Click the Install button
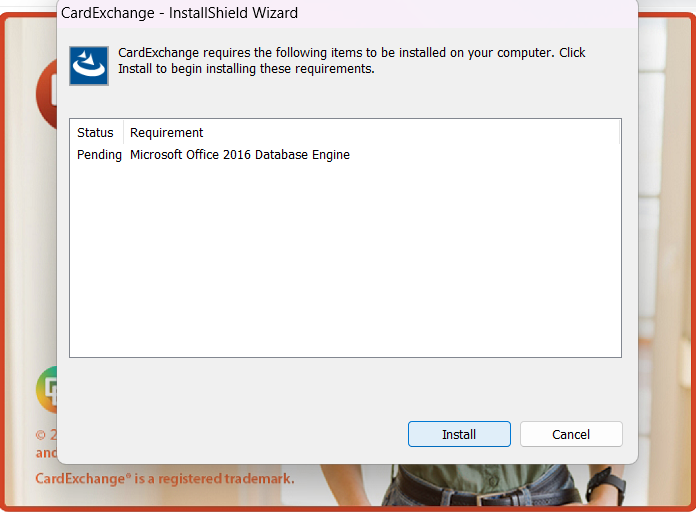696x512 pixels. (459, 434)
